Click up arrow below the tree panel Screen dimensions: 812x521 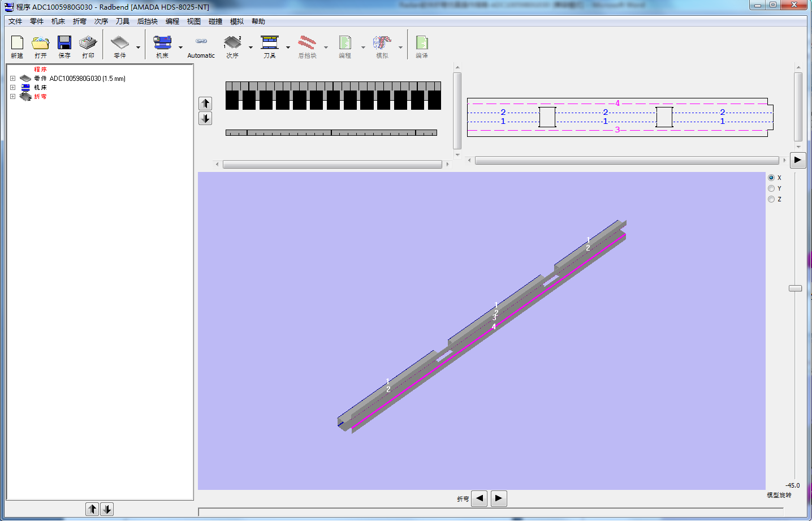[93, 509]
